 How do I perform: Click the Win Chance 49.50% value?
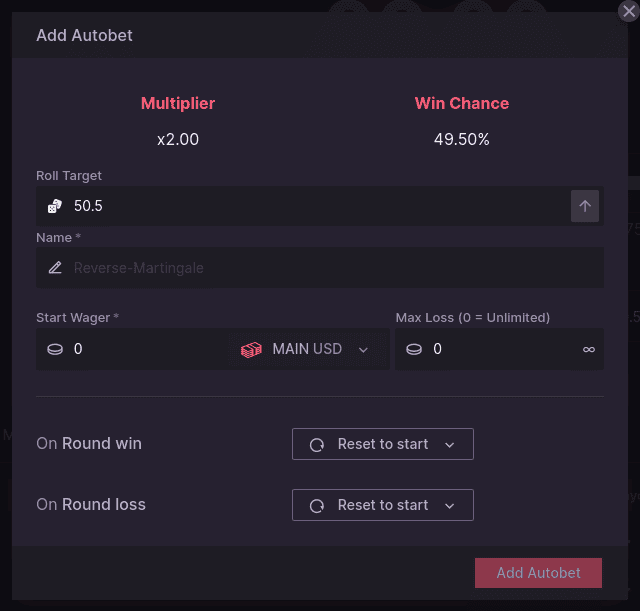click(x=462, y=140)
